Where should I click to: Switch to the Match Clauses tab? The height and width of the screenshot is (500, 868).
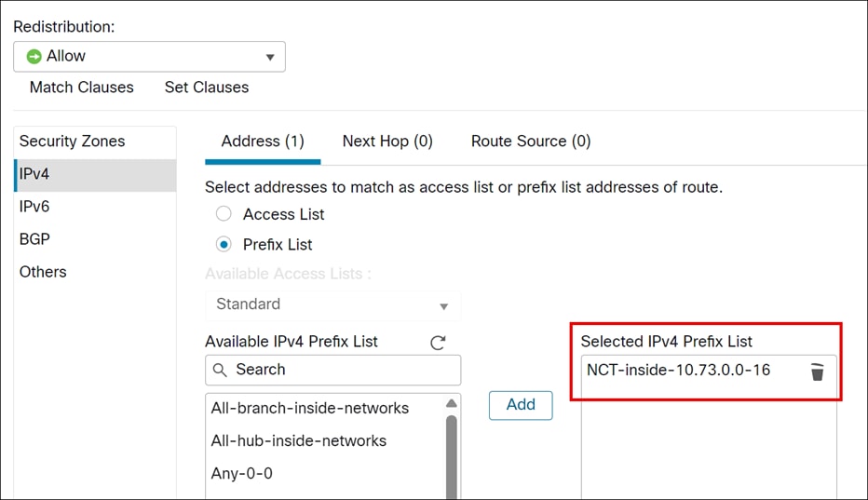82,88
